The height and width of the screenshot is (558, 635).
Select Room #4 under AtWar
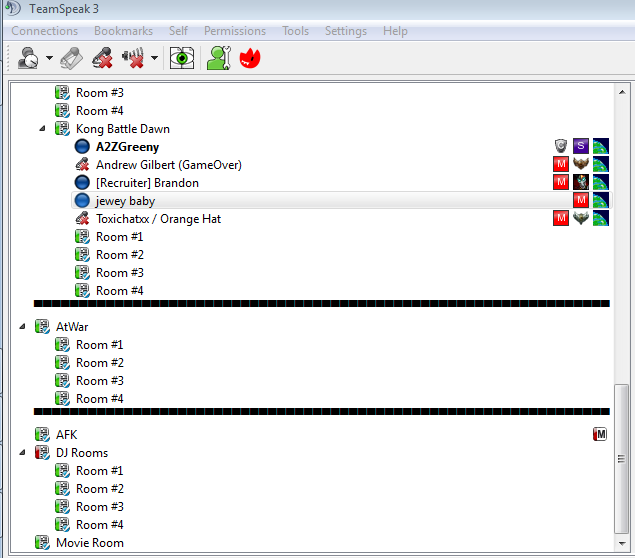(99, 398)
